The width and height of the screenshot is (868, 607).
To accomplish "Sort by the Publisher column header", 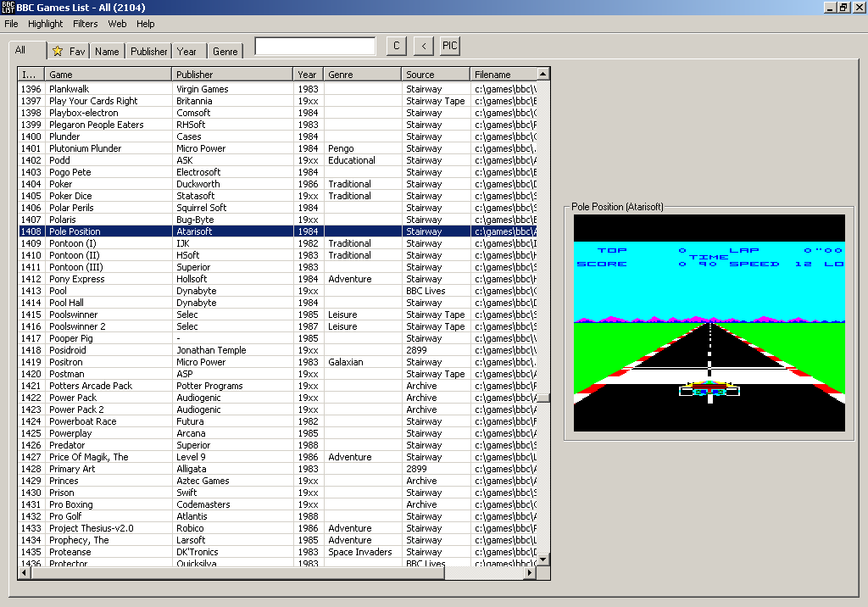I will click(x=232, y=75).
